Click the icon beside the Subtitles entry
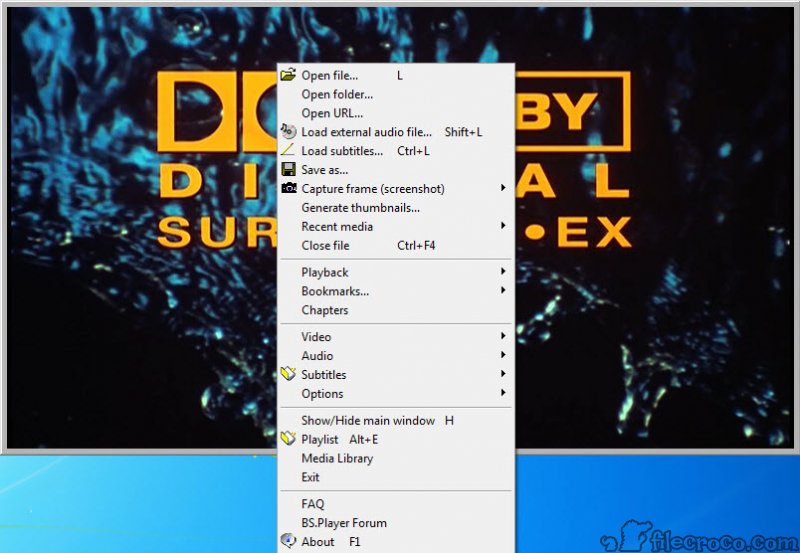Screen dimensions: 800x553 288,375
